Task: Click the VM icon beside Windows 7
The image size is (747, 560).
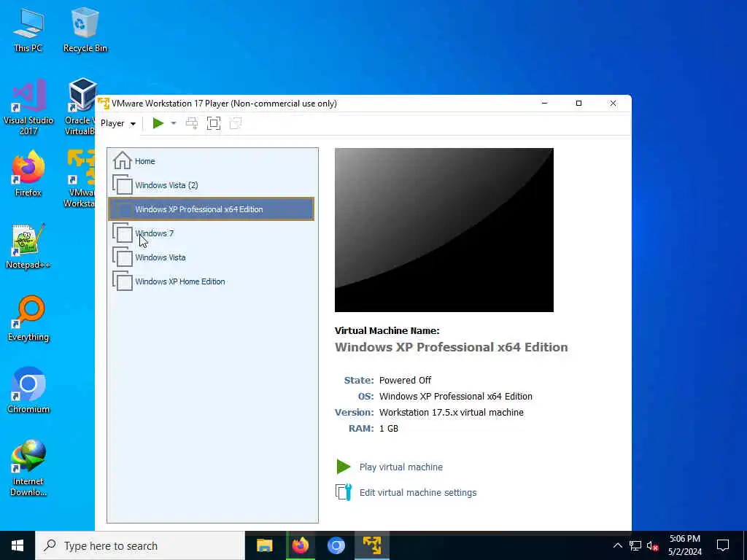Action: 123,233
